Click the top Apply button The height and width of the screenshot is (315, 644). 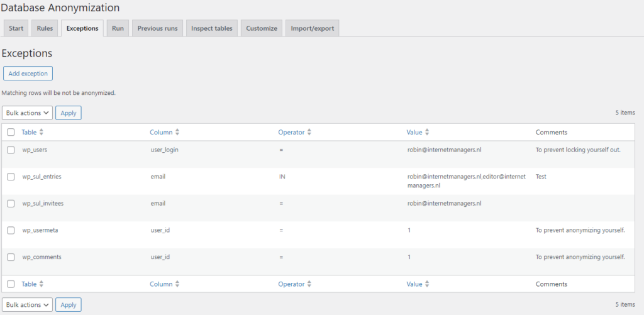click(69, 113)
